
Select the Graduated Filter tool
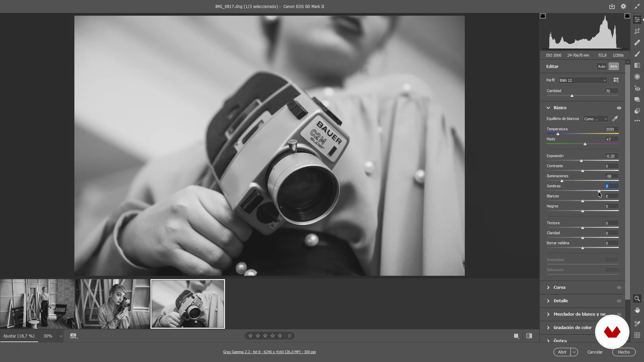click(637, 66)
